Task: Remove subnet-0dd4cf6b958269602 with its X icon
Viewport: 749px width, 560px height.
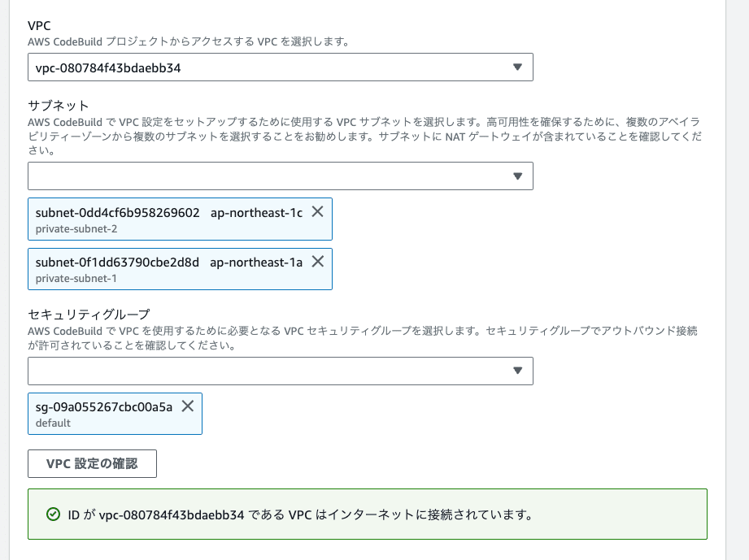Action: click(318, 211)
